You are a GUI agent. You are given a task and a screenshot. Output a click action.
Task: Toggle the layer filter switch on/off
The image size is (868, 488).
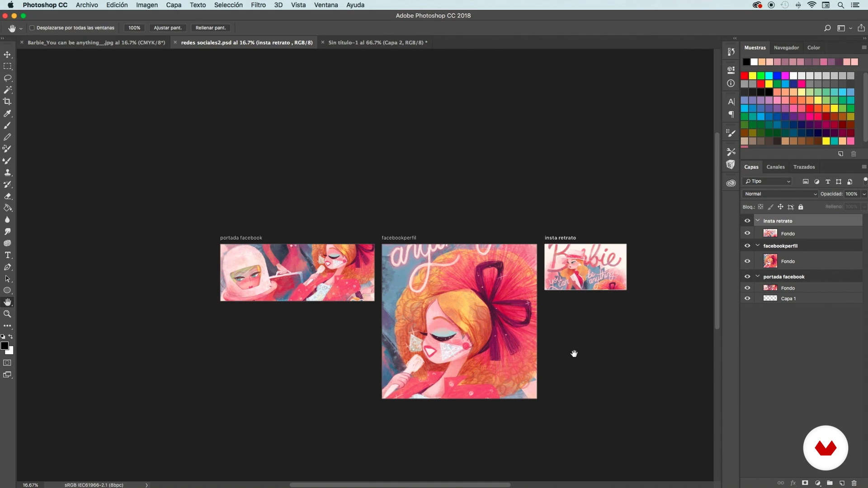pyautogui.click(x=865, y=180)
